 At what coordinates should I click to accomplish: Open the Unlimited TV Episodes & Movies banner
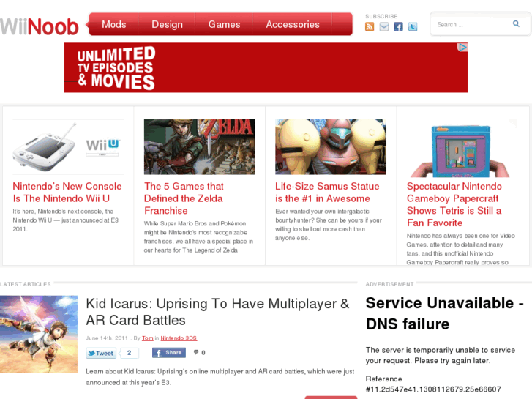[x=266, y=67]
